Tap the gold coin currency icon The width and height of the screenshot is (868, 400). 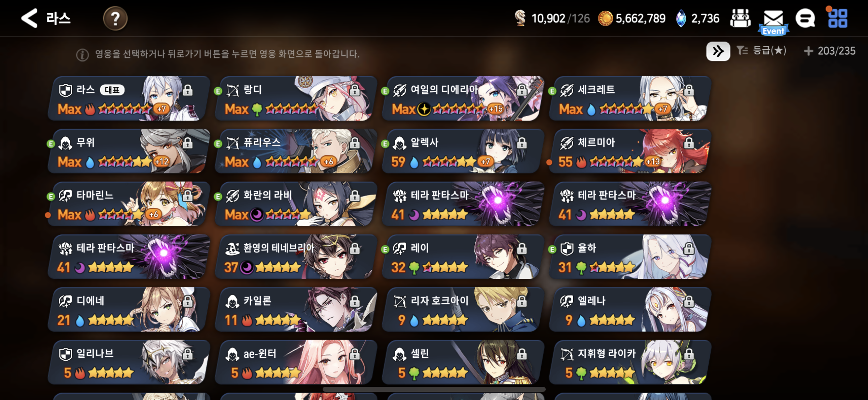[605, 18]
